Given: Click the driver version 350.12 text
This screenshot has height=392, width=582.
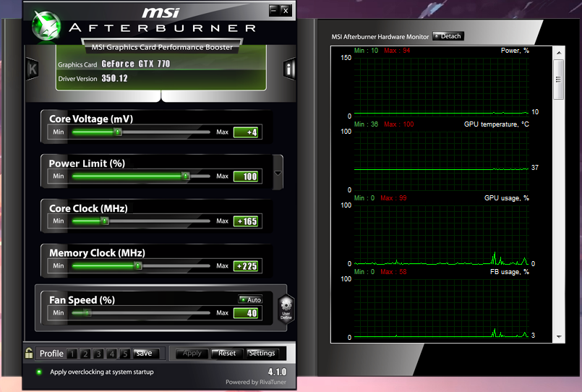Looking at the screenshot, I should point(114,78).
